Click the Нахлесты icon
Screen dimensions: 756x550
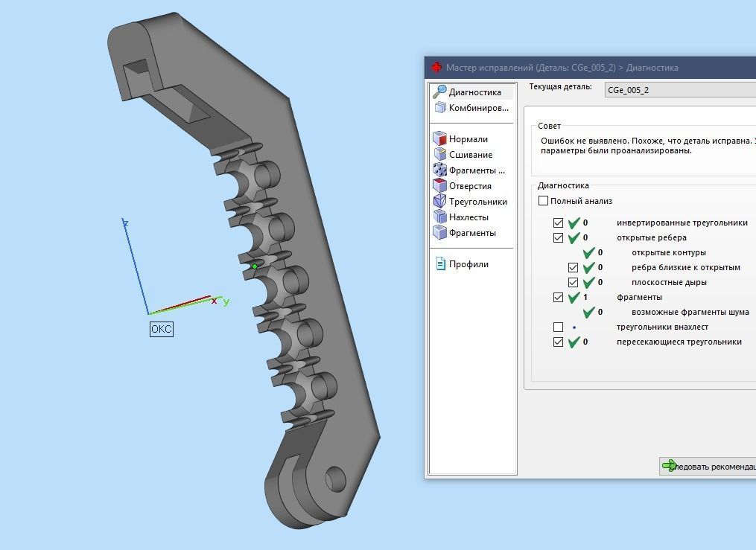[439, 217]
